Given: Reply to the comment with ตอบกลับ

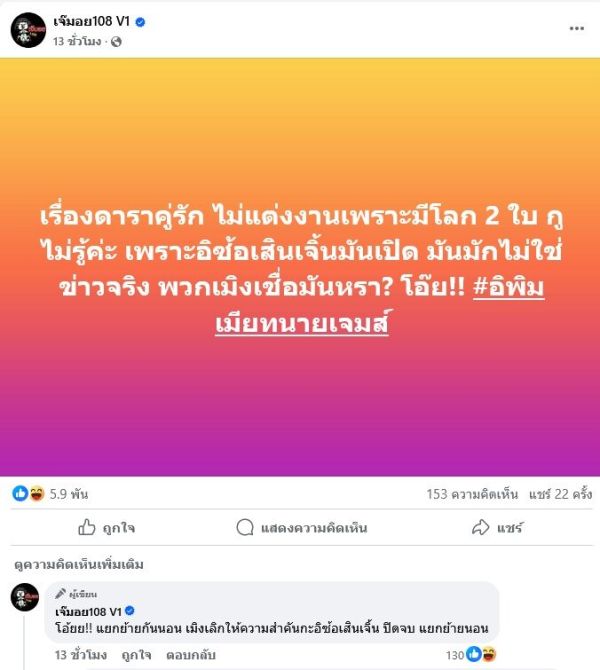Looking at the screenshot, I should [x=191, y=655].
